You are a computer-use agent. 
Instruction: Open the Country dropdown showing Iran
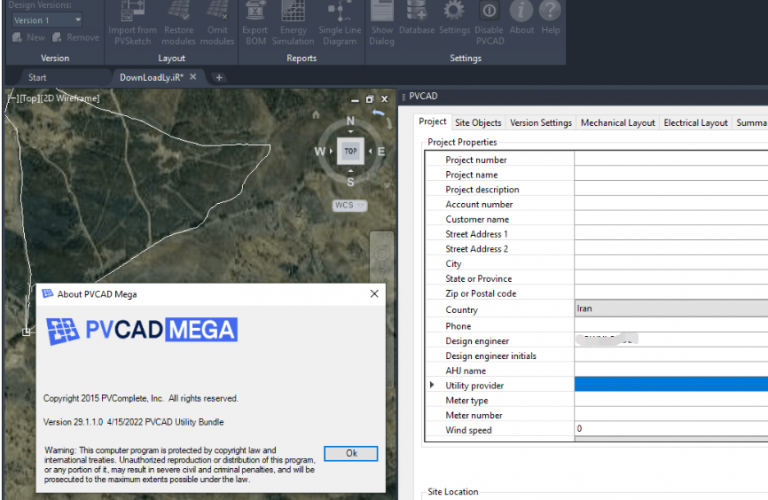(x=670, y=310)
